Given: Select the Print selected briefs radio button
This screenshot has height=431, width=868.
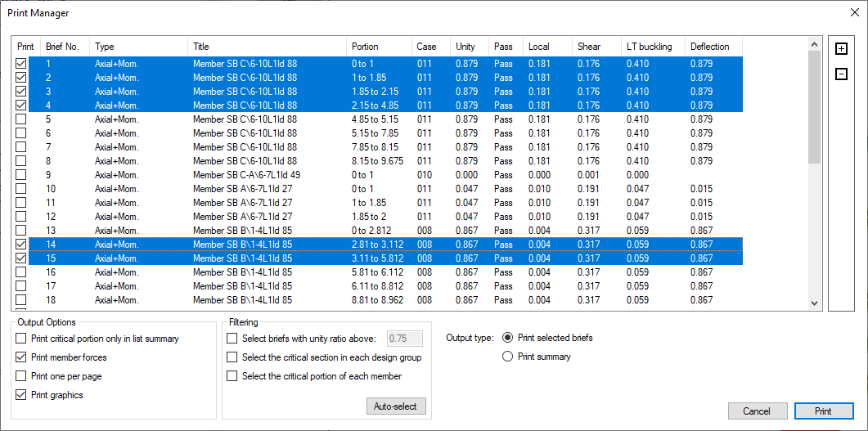Looking at the screenshot, I should point(508,338).
